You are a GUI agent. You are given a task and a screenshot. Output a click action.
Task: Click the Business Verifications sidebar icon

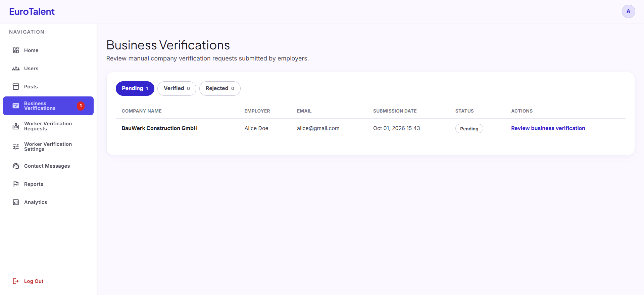(x=16, y=106)
